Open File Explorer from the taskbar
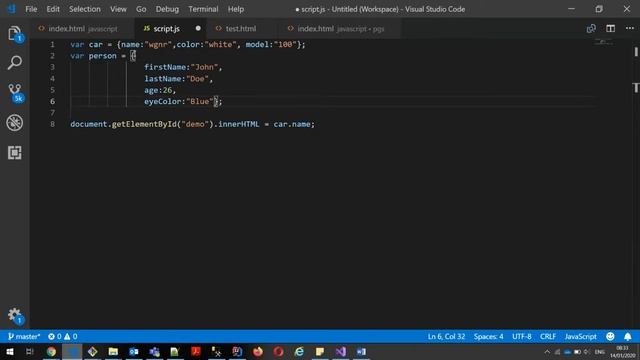 (113, 351)
